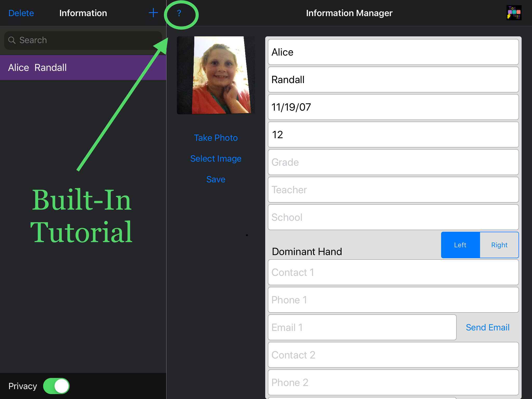Save the student information

pyautogui.click(x=216, y=179)
